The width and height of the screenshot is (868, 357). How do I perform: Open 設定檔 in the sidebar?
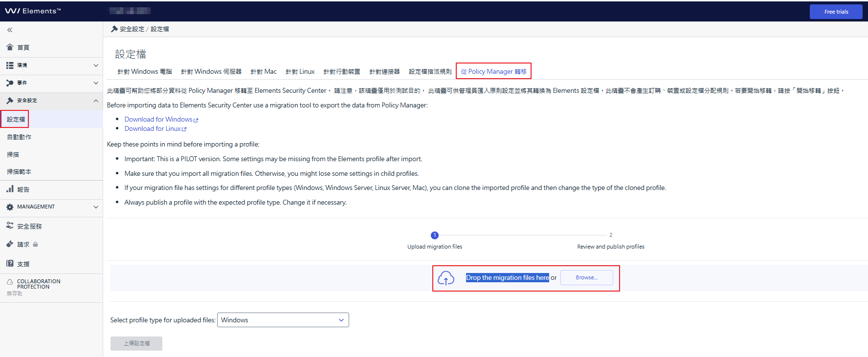(x=16, y=119)
